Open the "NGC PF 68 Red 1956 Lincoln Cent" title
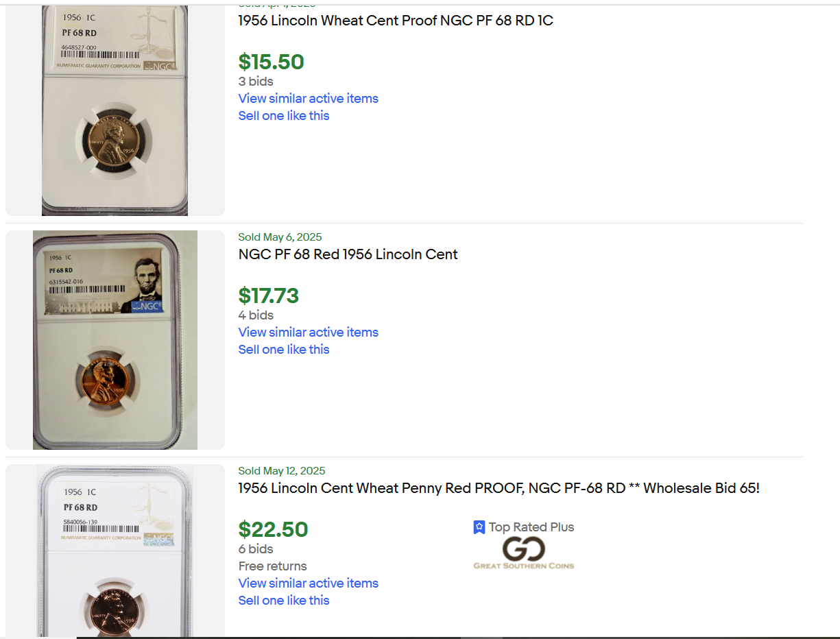 (348, 254)
